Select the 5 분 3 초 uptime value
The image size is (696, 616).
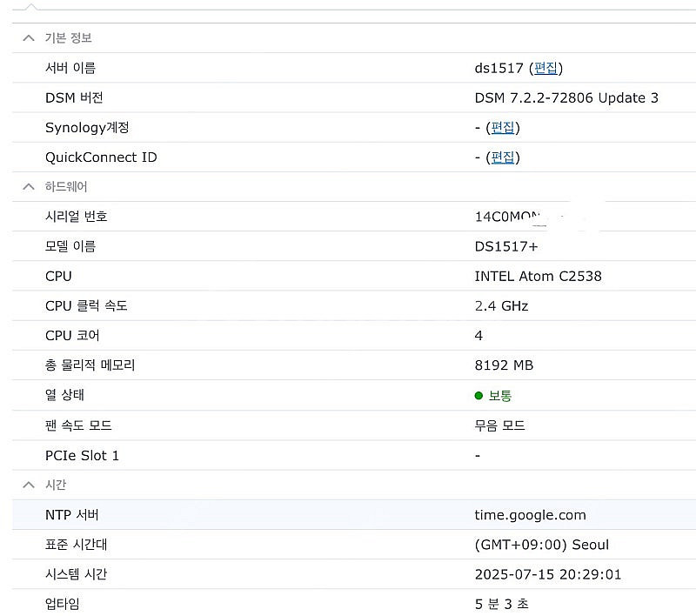click(502, 604)
